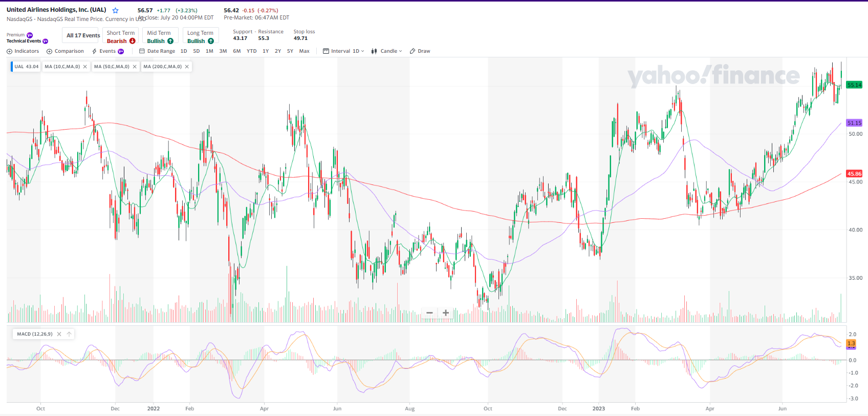Open Mid Term Bullish event
The height and width of the screenshot is (416, 868).
pyautogui.click(x=160, y=35)
